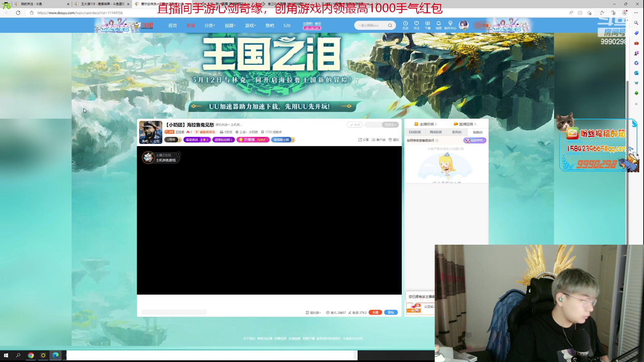Click the 主机其他游戏 game badge icon
This screenshot has width=644, height=362.
click(x=148, y=158)
